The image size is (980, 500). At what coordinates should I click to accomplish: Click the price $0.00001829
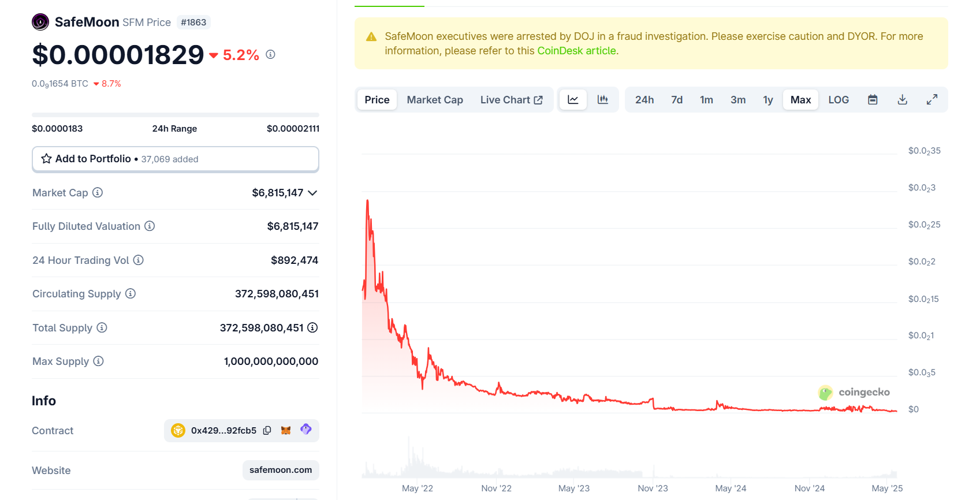[x=118, y=55]
